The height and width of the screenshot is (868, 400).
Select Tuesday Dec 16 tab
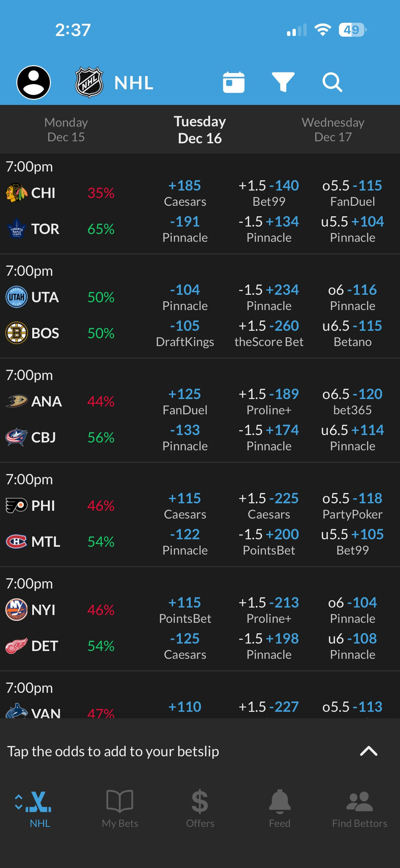click(199, 129)
